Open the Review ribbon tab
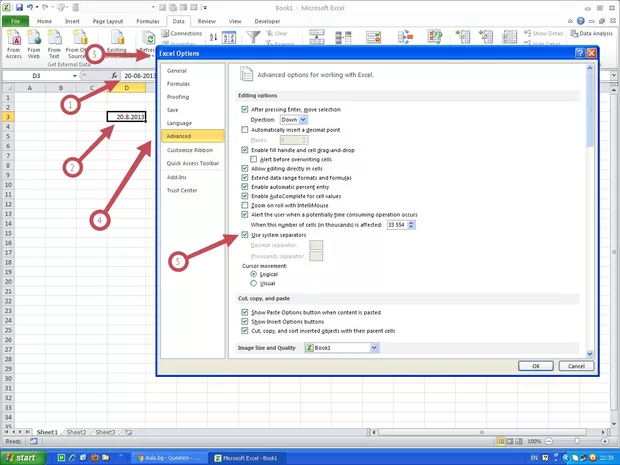This screenshot has height=465, width=620. [207, 21]
